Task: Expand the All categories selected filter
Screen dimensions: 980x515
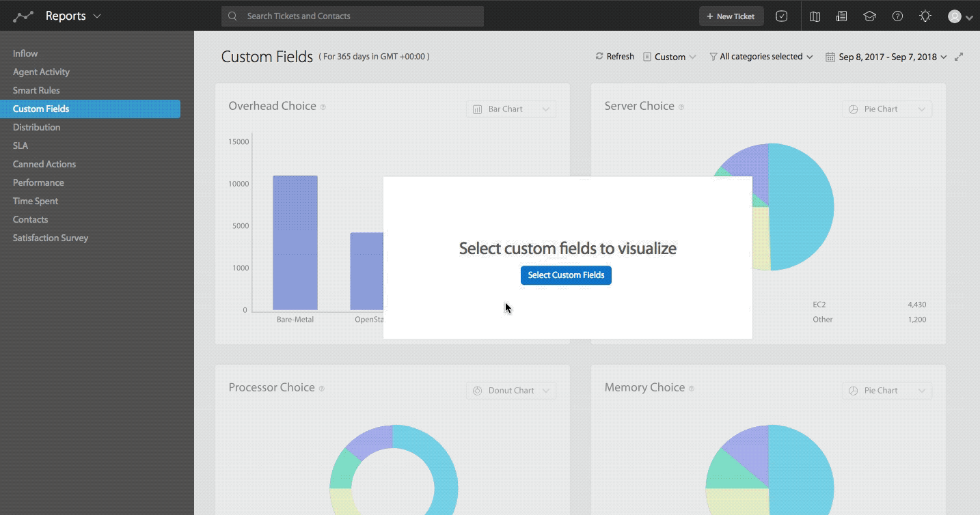Action: coord(761,57)
